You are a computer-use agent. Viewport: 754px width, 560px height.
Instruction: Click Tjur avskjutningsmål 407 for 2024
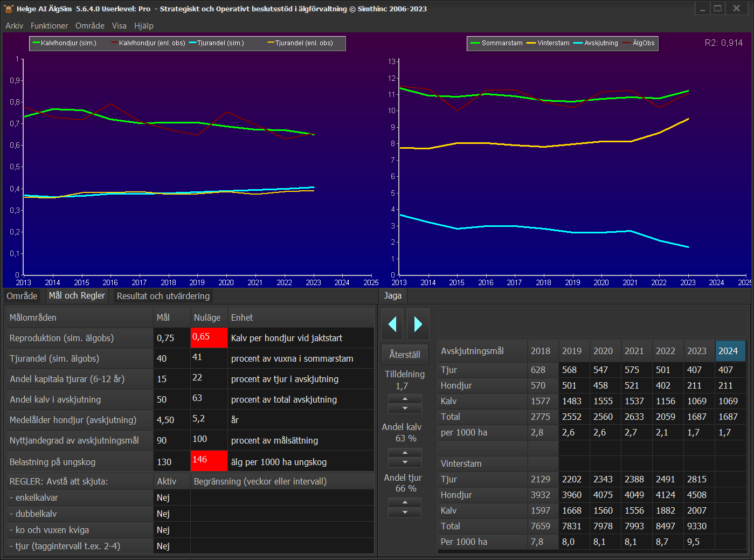coord(731,370)
